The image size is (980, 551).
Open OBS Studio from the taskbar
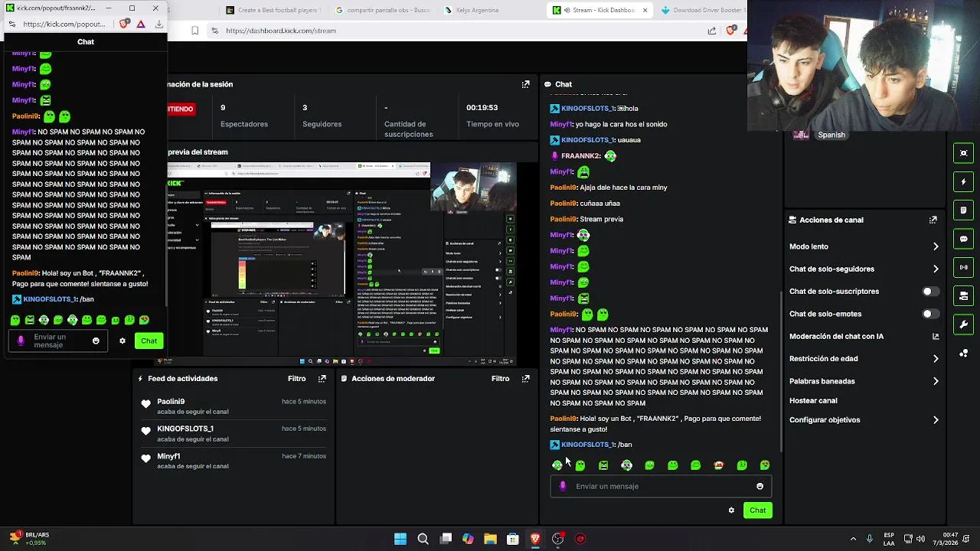[557, 539]
